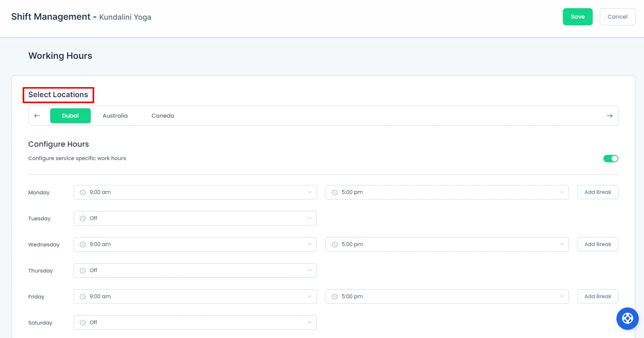This screenshot has height=338, width=644.
Task: Click clock icon in Wednesday end time
Action: click(x=334, y=245)
